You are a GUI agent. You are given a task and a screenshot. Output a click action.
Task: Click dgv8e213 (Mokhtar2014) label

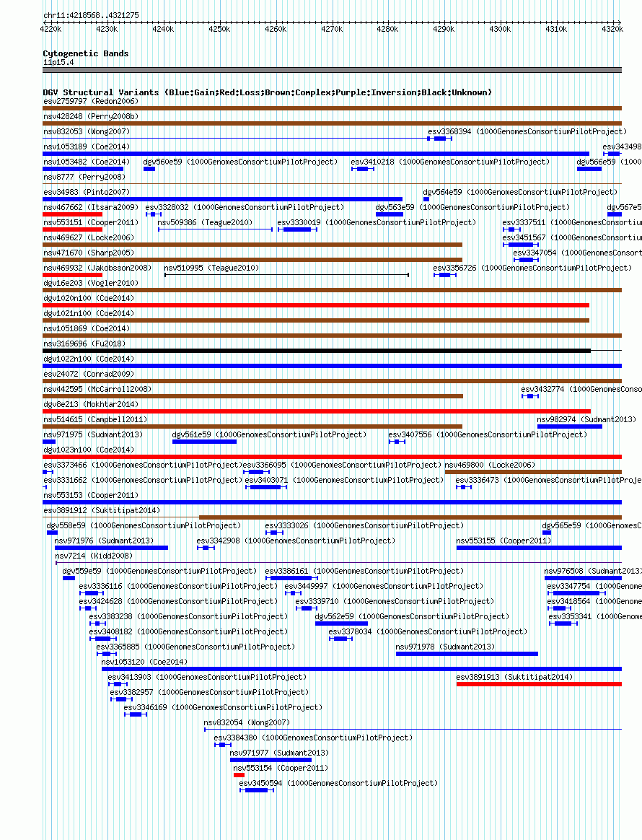click(x=90, y=404)
